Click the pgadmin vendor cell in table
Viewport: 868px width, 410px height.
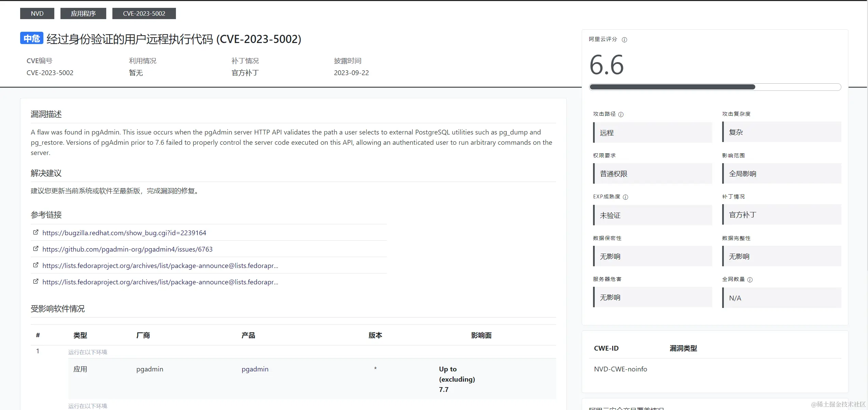click(x=150, y=369)
